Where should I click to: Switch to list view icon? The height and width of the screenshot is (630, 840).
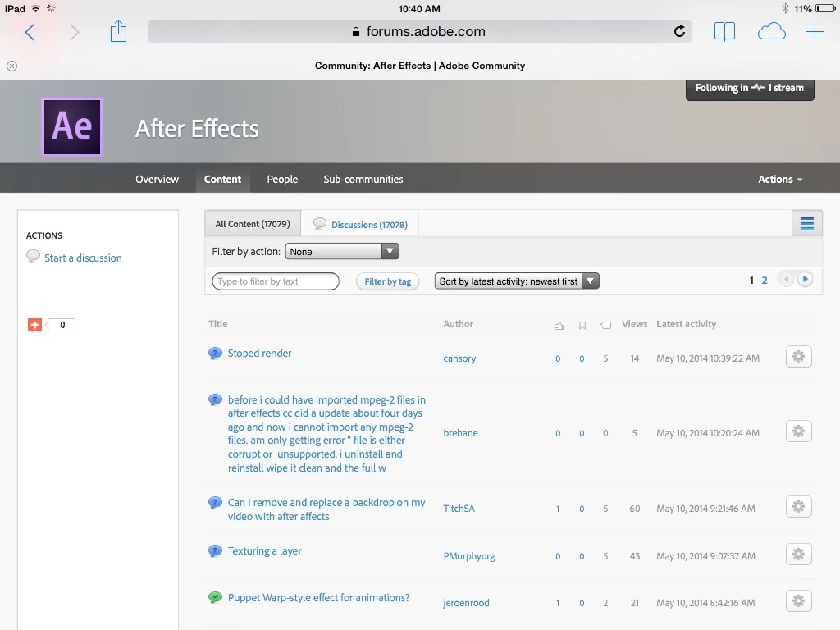point(807,223)
